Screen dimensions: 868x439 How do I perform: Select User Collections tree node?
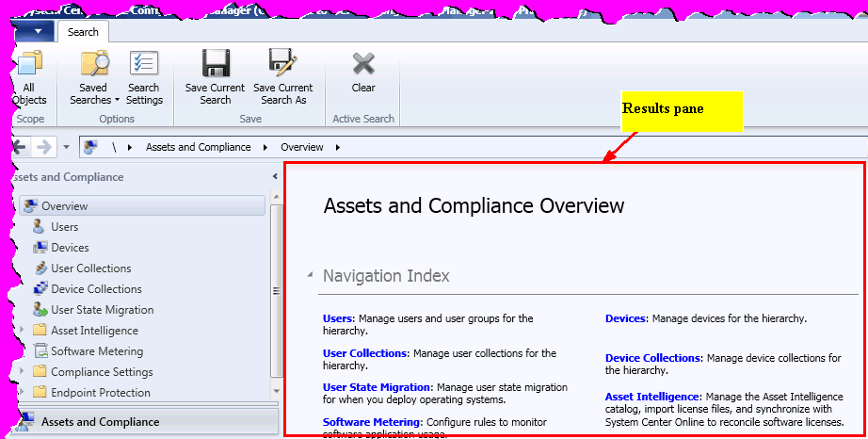tap(91, 268)
